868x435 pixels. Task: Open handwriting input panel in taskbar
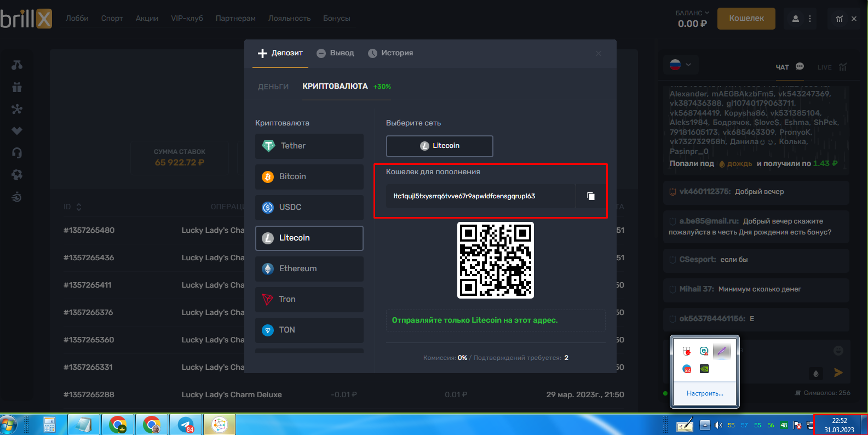pos(685,425)
